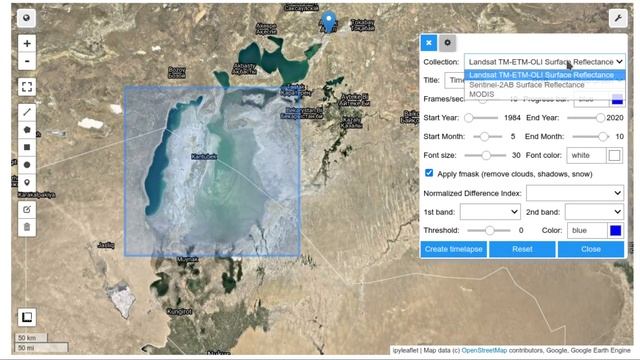Image resolution: width=640 pixels, height=360 pixels.
Task: Click the Threshold slider
Action: point(489,231)
